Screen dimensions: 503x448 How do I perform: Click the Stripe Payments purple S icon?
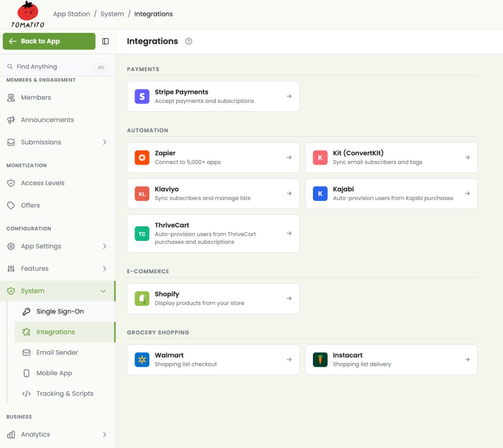(142, 97)
